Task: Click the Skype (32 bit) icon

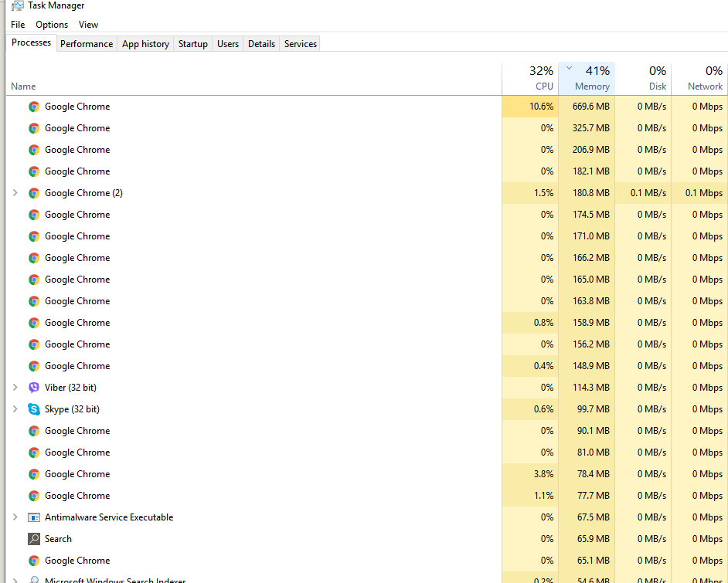Action: click(x=33, y=409)
